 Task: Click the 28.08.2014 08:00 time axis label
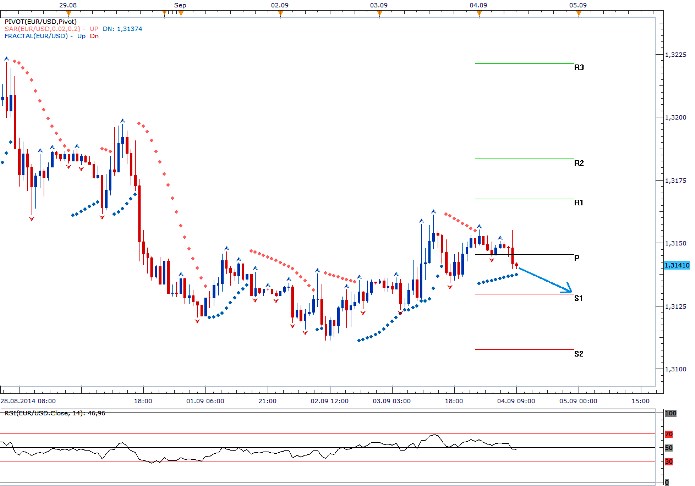pyautogui.click(x=27, y=401)
